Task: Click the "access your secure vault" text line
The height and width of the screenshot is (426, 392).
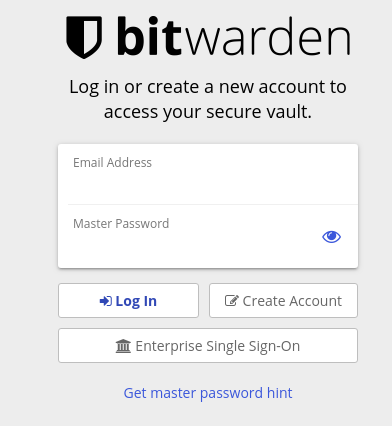Action: (208, 112)
